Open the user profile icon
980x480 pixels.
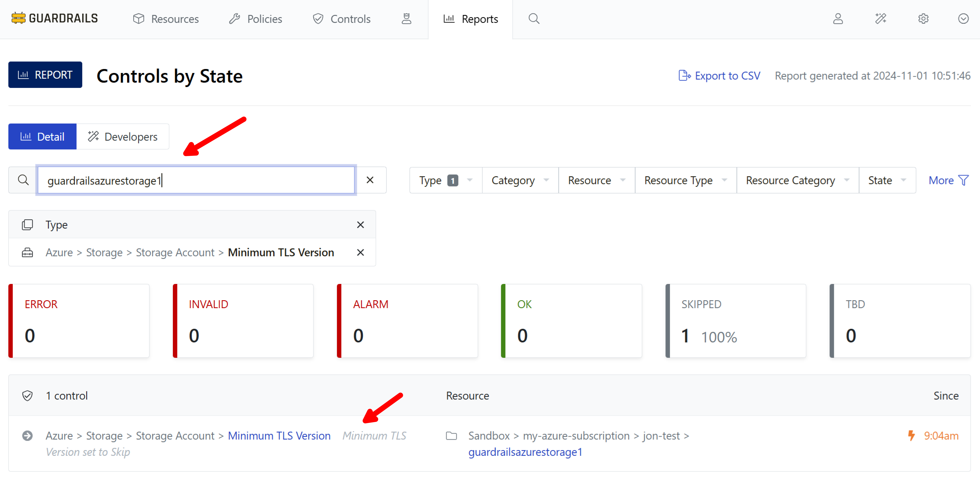coord(838,19)
